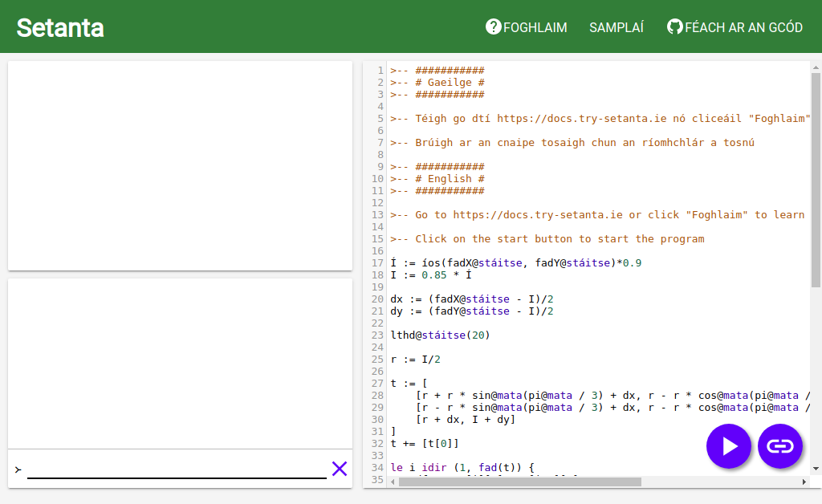The height and width of the screenshot is (504, 822).
Task: Click the question mark help icon
Action: tap(494, 26)
